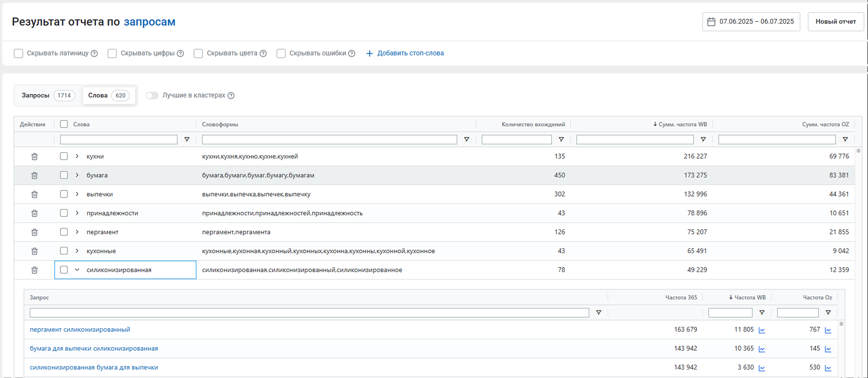Viewport: 868px width, 378px height.
Task: Delete the кухонные row with trash icon
Action: (x=34, y=251)
